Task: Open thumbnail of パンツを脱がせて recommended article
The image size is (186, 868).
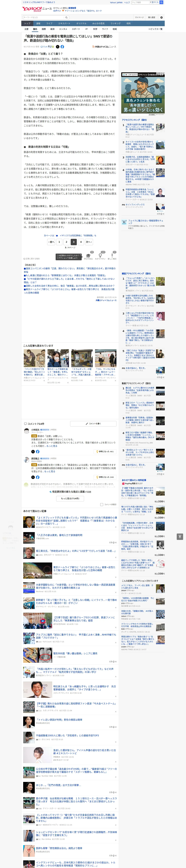Action: (x=34, y=358)
